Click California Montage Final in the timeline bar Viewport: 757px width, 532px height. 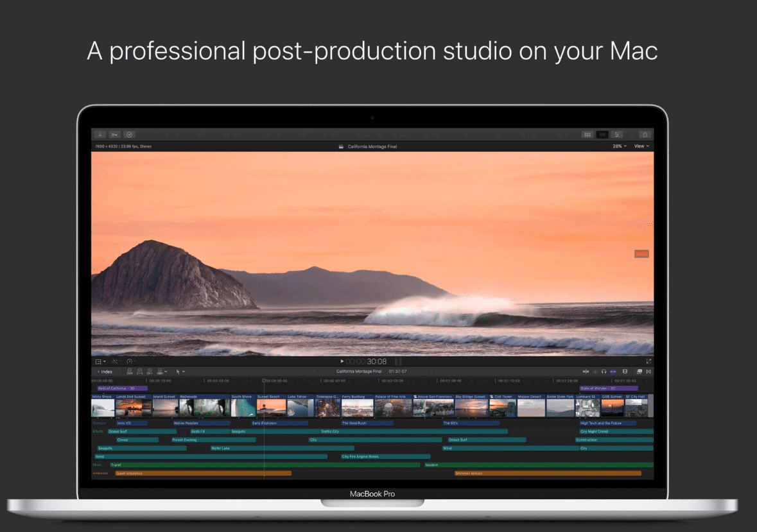(x=359, y=372)
